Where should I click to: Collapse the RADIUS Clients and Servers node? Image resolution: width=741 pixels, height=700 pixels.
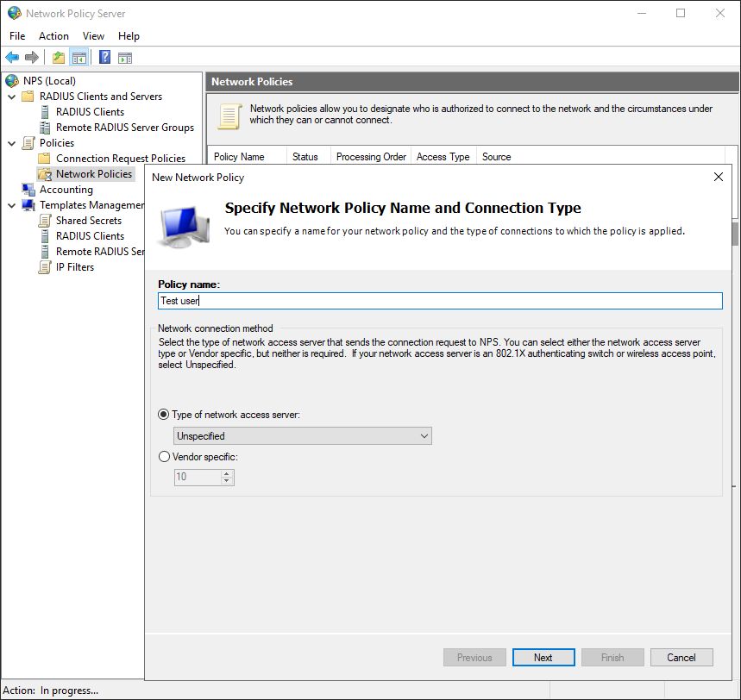12,97
